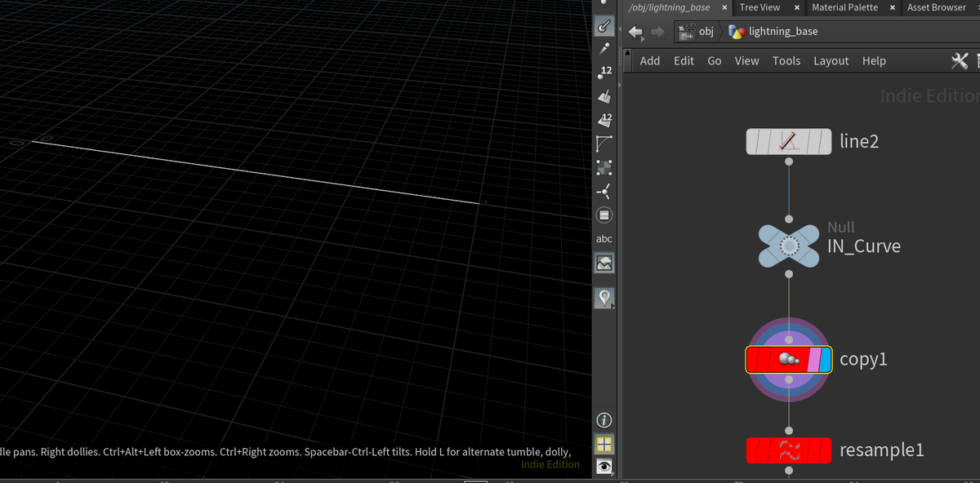
Task: Click the small up-triangle beside the Add menu
Action: pyautogui.click(x=627, y=53)
